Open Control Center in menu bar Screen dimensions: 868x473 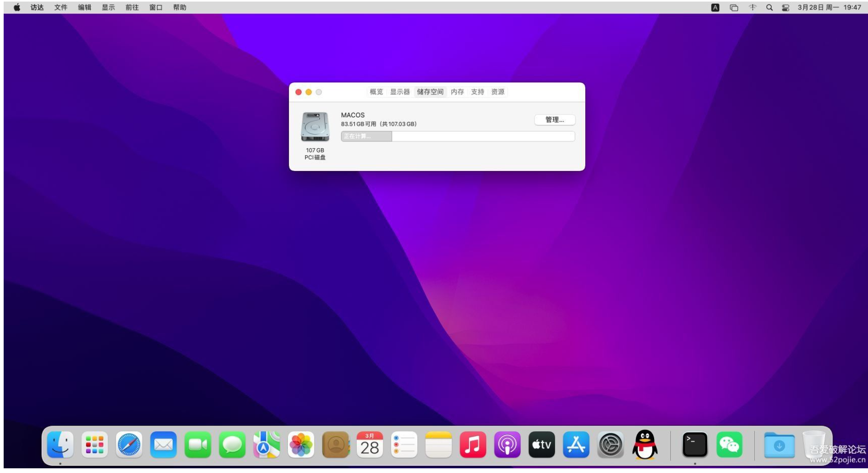786,7
